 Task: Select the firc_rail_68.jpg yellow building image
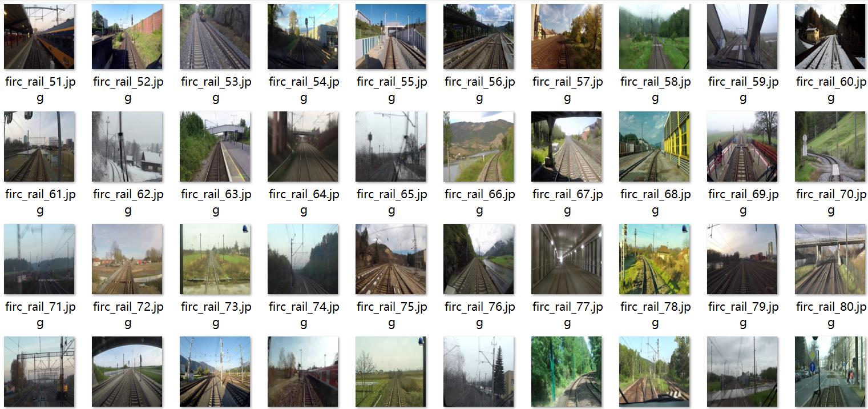655,147
